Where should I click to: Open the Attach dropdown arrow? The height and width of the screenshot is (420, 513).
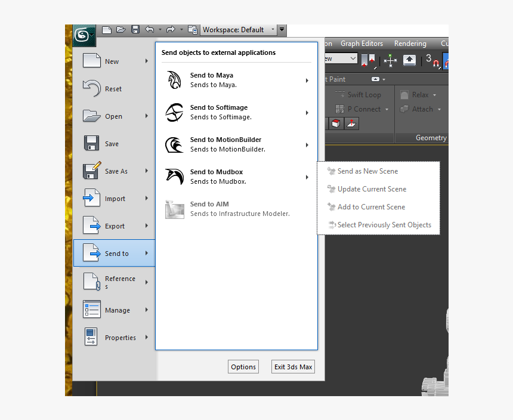(439, 109)
